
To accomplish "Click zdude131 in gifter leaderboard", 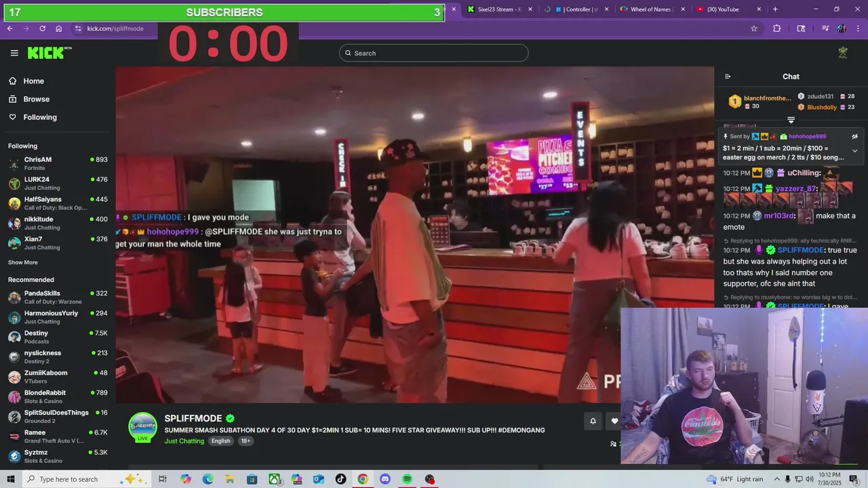I will click(820, 96).
